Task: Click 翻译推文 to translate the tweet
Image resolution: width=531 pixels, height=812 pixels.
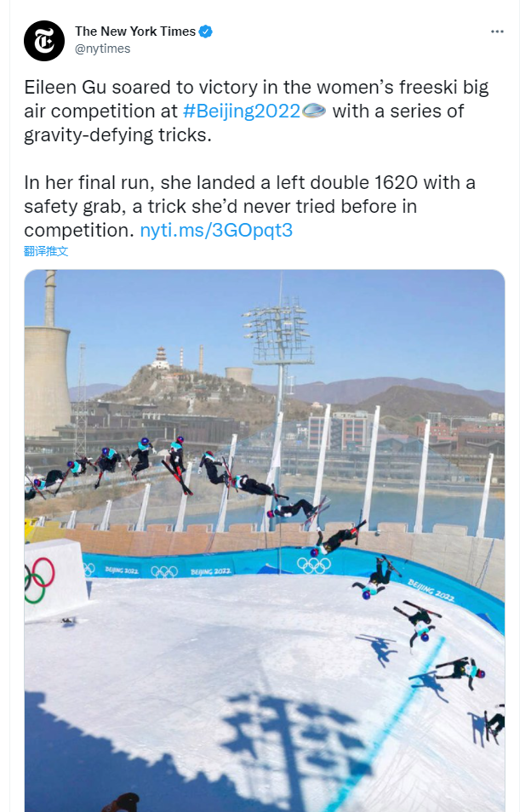Action: coord(46,251)
